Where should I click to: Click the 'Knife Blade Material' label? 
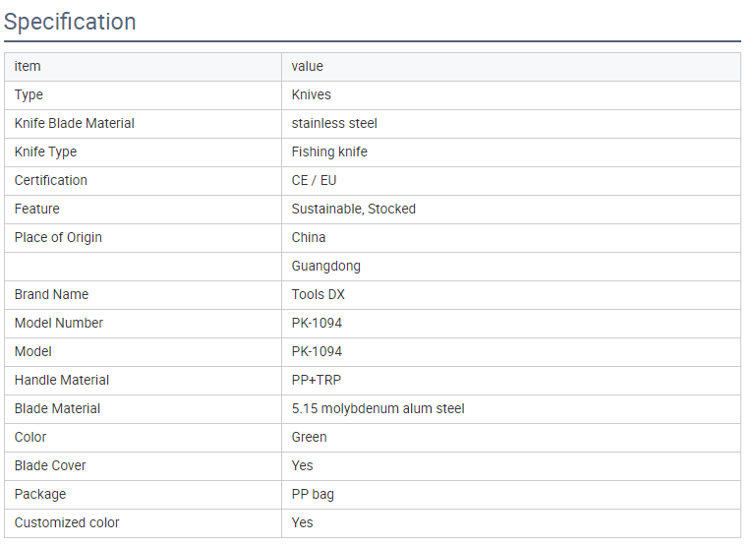[x=75, y=124]
